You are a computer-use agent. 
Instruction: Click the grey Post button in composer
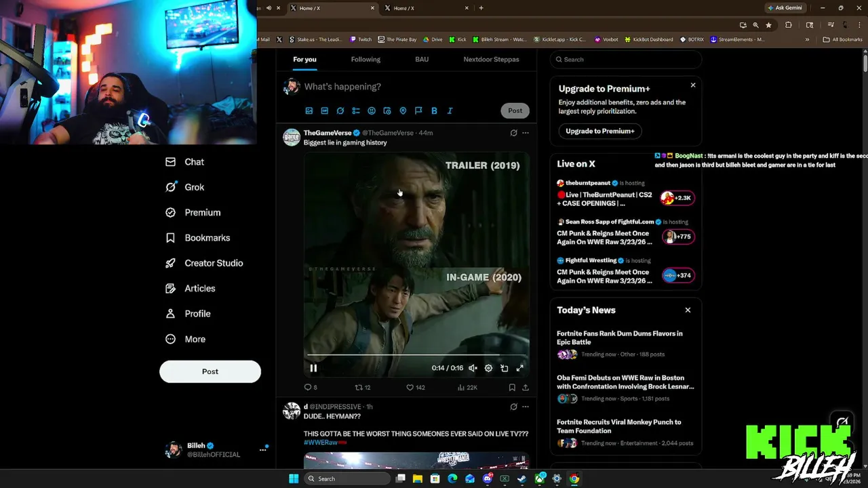point(515,110)
